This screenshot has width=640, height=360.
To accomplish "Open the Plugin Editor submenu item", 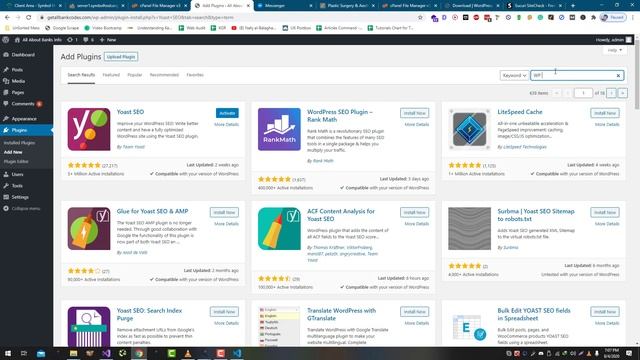I will 16,162.
